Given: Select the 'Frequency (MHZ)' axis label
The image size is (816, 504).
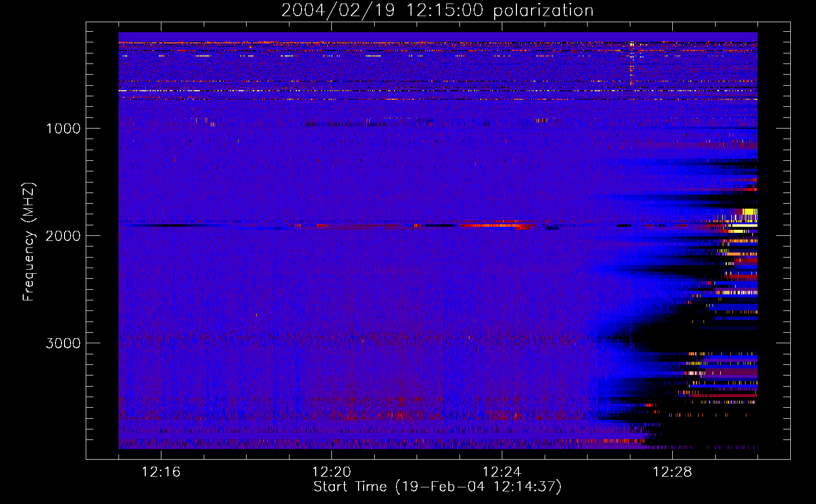Looking at the screenshot, I should click(x=28, y=242).
